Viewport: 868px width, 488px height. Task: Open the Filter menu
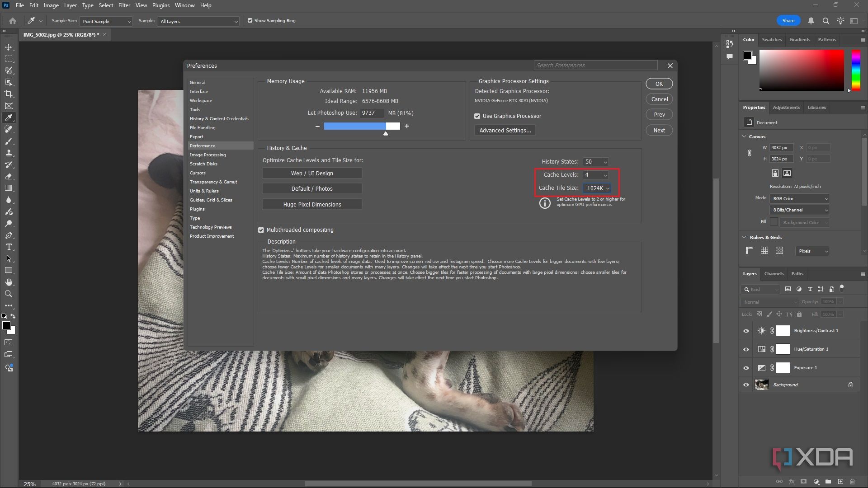pyautogui.click(x=124, y=5)
